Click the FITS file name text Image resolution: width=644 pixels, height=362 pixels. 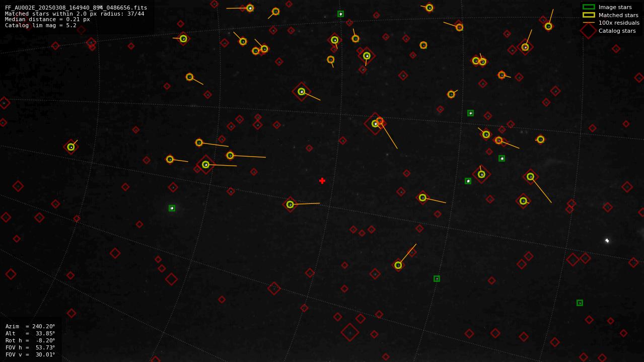click(x=76, y=8)
